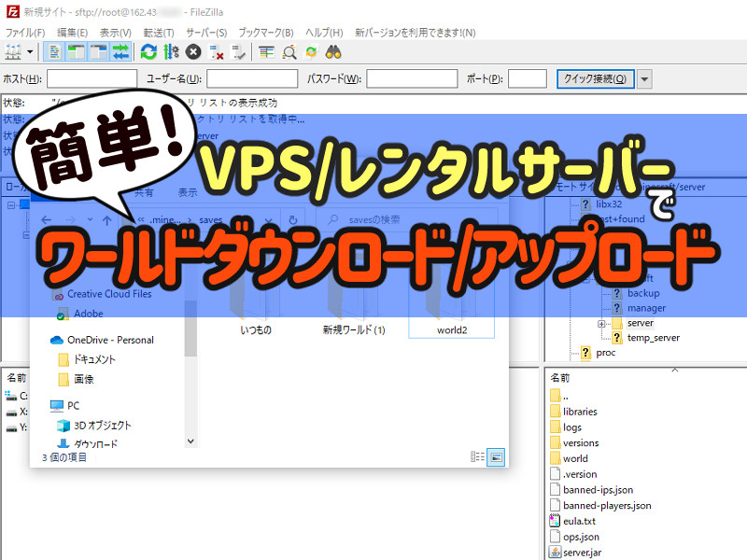
Task: Select server.jar in remote list
Action: (575, 553)
